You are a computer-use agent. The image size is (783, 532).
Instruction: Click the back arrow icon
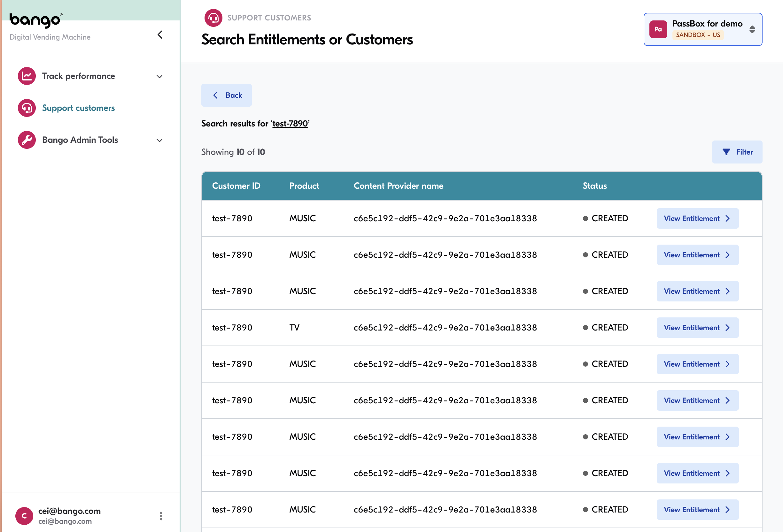click(x=215, y=95)
